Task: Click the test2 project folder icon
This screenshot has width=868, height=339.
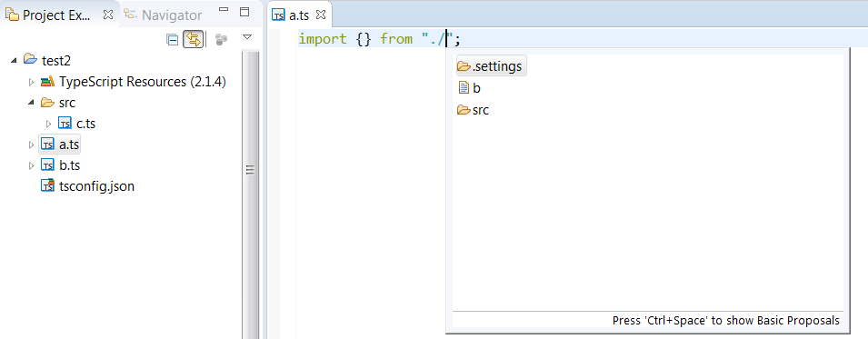Action: click(x=30, y=60)
